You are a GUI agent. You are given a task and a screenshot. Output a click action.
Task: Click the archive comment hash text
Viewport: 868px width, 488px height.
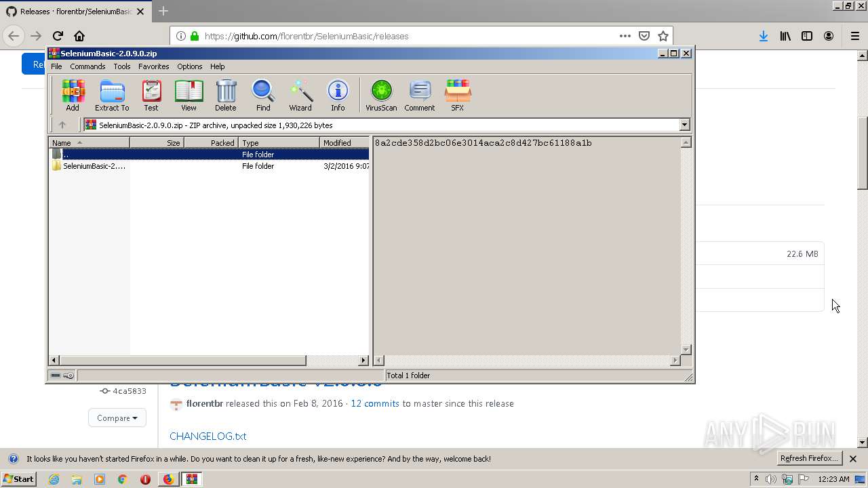484,143
